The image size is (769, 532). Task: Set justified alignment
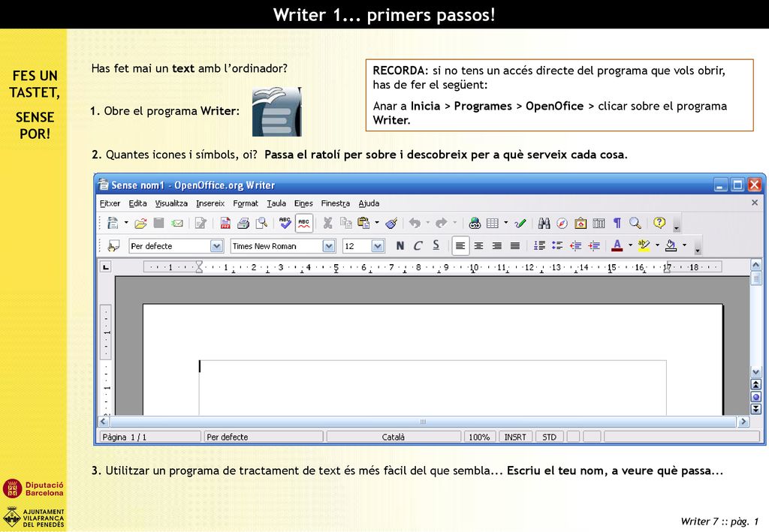(x=515, y=246)
